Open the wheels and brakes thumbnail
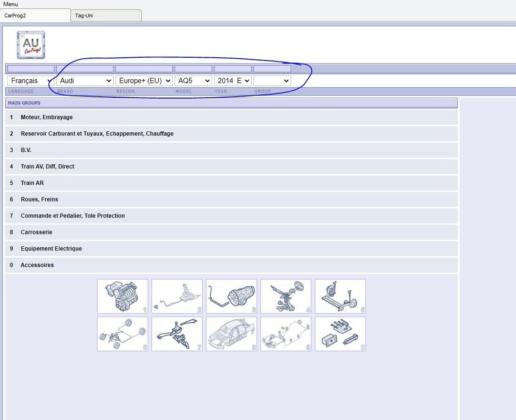Viewport: 516px width, 420px height. [122, 334]
